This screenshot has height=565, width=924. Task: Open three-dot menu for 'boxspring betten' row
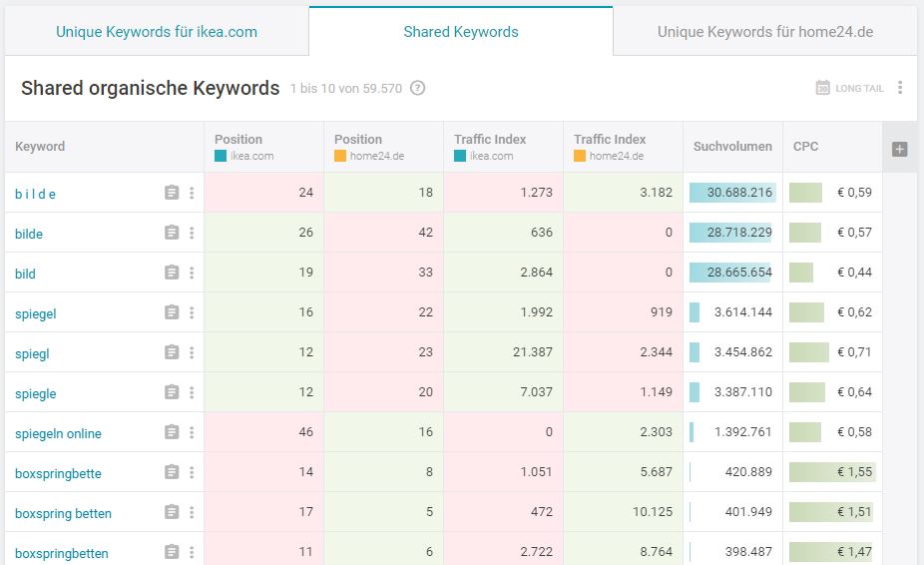[192, 512]
